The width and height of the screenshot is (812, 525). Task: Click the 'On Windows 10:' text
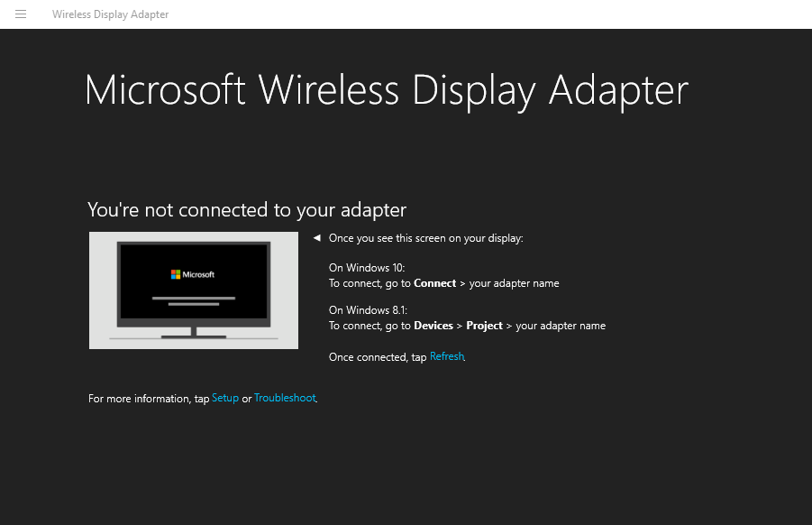point(367,268)
